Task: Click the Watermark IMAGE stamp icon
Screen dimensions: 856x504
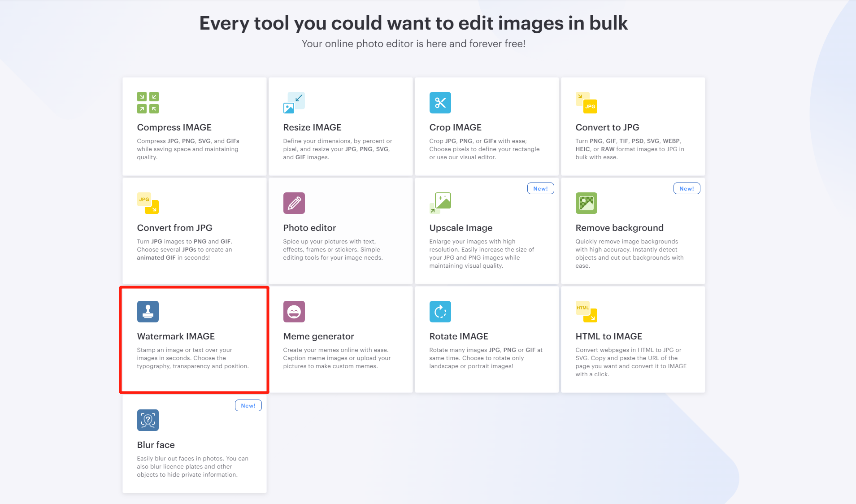Action: [148, 312]
